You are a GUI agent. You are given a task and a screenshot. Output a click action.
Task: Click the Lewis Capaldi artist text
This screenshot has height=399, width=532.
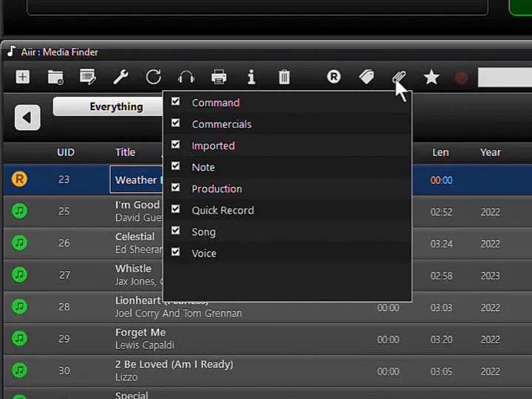pos(145,345)
